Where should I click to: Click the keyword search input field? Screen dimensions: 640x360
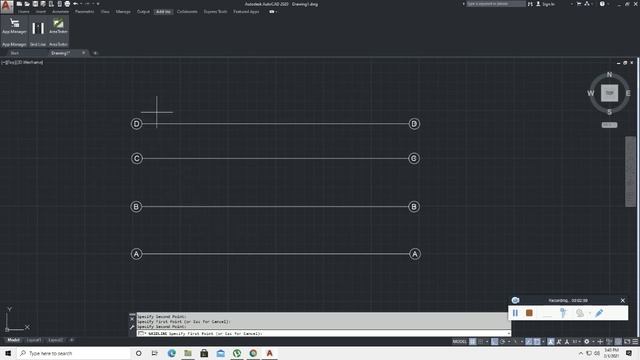496,4
